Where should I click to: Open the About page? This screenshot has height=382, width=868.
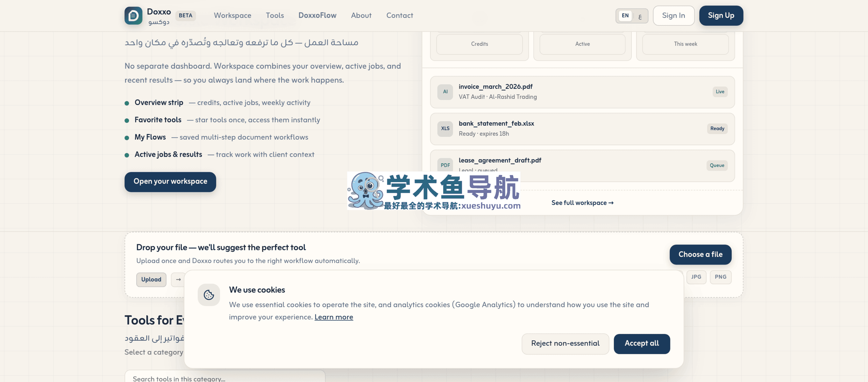361,16
